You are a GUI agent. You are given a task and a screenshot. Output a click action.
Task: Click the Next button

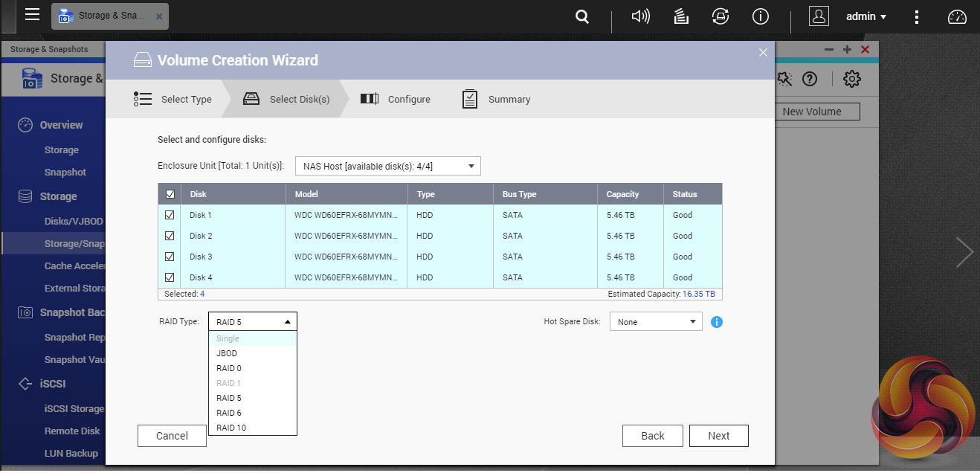(718, 436)
